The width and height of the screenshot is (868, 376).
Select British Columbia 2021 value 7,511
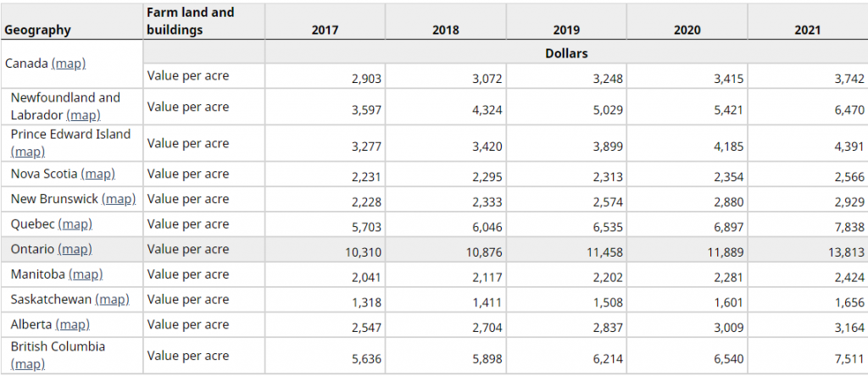[849, 359]
